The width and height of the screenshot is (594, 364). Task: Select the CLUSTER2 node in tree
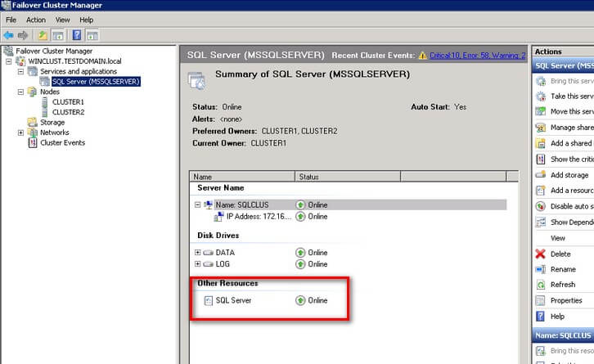68,112
